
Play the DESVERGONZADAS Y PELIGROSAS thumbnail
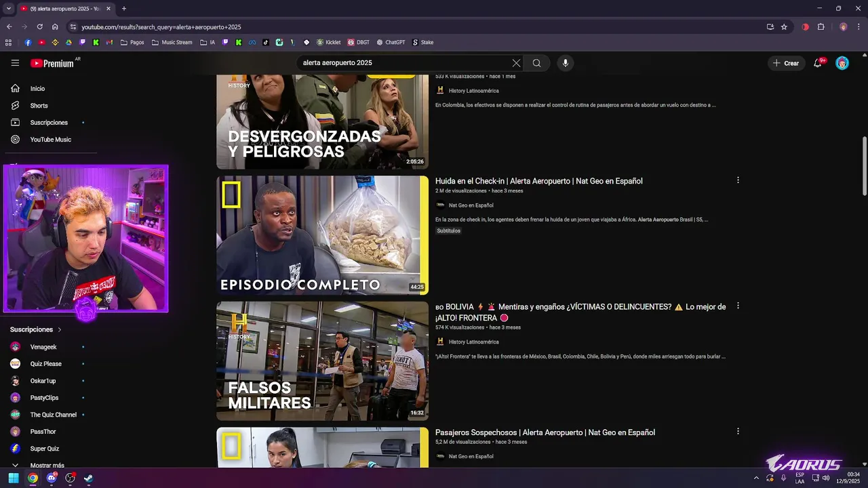click(322, 122)
